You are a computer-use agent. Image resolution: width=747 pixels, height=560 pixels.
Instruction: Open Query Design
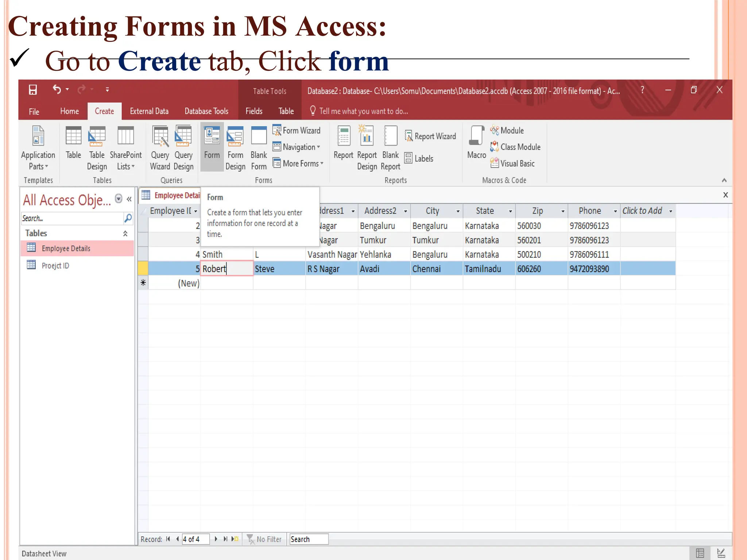(183, 148)
